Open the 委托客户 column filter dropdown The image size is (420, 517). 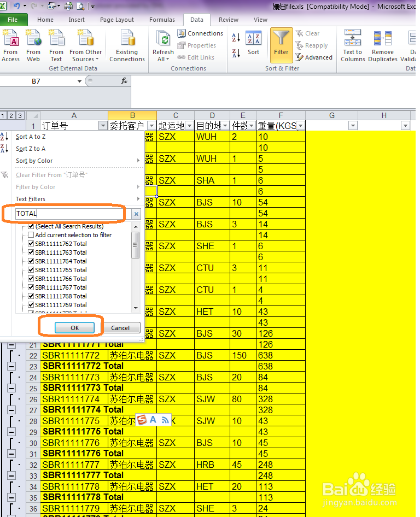tap(151, 126)
